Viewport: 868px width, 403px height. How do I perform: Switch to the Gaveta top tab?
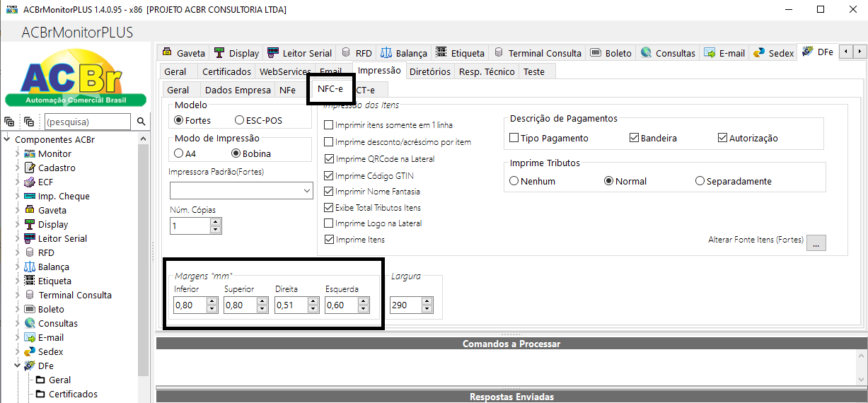[x=183, y=53]
